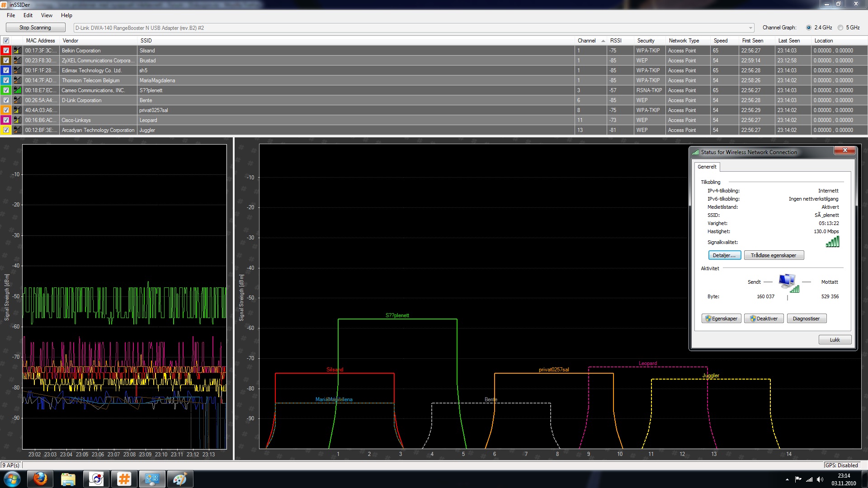Click signal strength icon in S??plenett row
Image resolution: width=868 pixels, height=488 pixels.
pos(17,90)
